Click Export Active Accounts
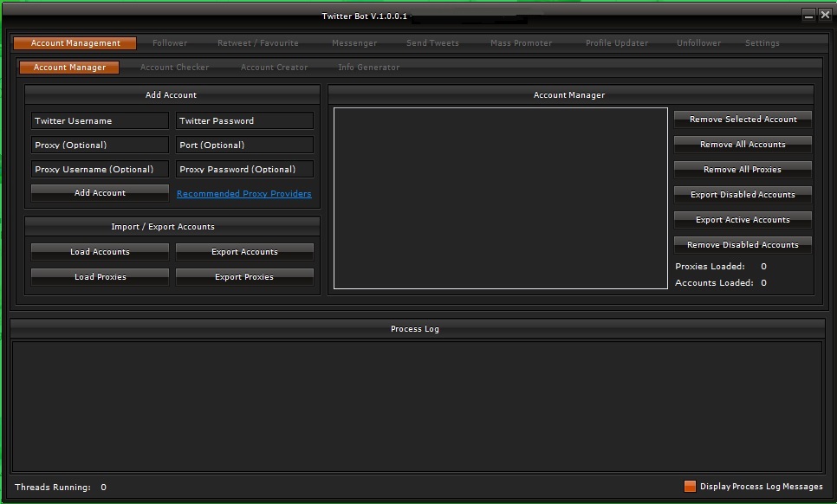 click(743, 220)
